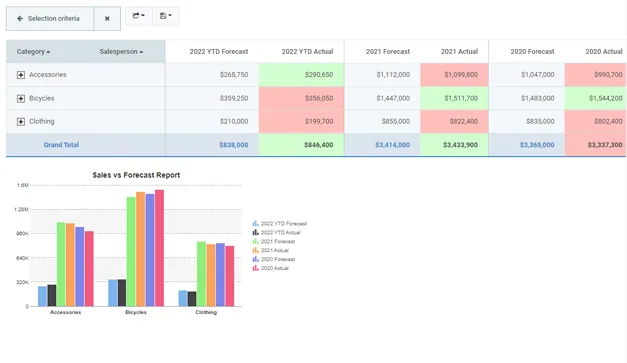This screenshot has height=363, width=627.
Task: Click Clothing dark 2022 YTD Actual bar
Action: click(x=192, y=299)
